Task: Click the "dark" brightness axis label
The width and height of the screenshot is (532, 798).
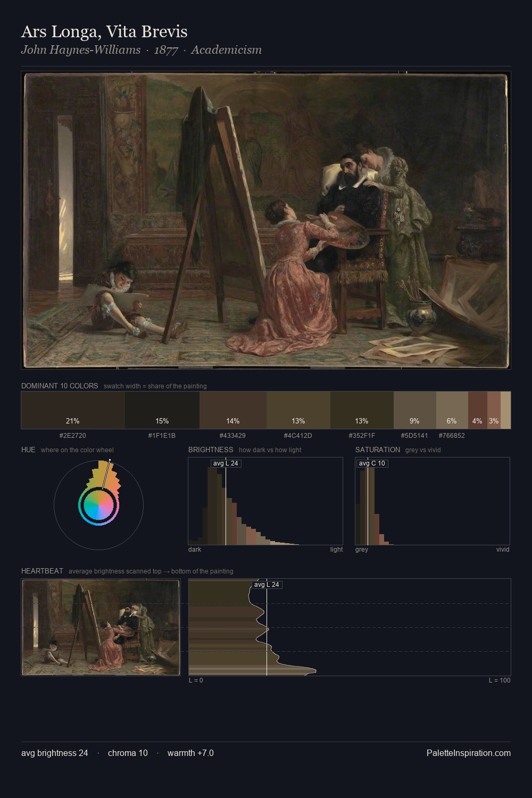Action: 195,550
